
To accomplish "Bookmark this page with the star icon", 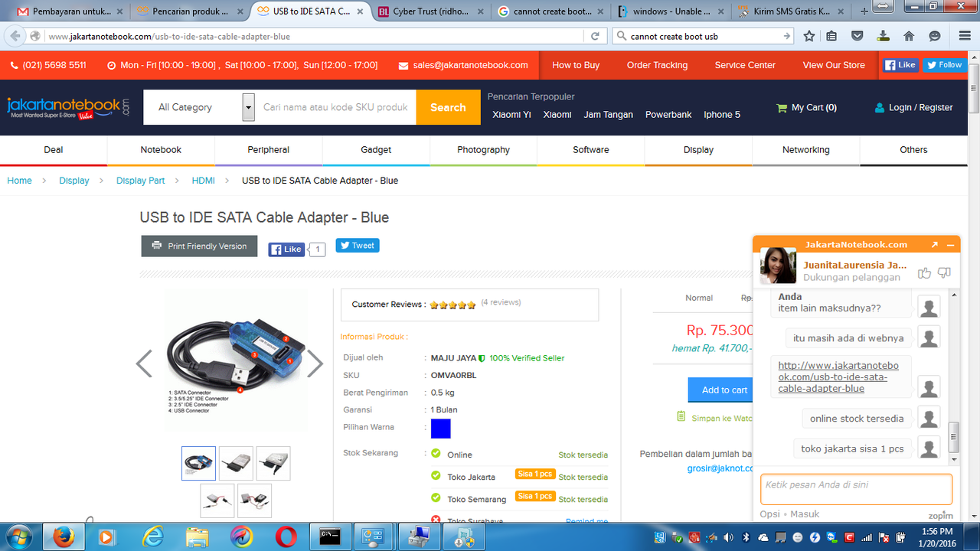I will click(809, 36).
